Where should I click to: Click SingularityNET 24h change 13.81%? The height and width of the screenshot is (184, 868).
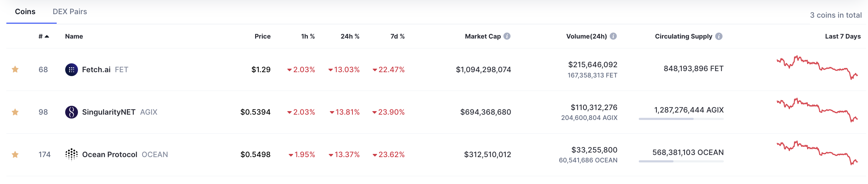click(x=345, y=112)
